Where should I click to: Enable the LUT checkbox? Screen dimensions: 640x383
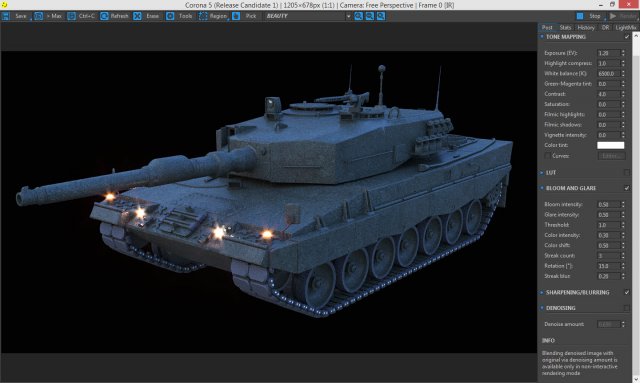[627, 173]
